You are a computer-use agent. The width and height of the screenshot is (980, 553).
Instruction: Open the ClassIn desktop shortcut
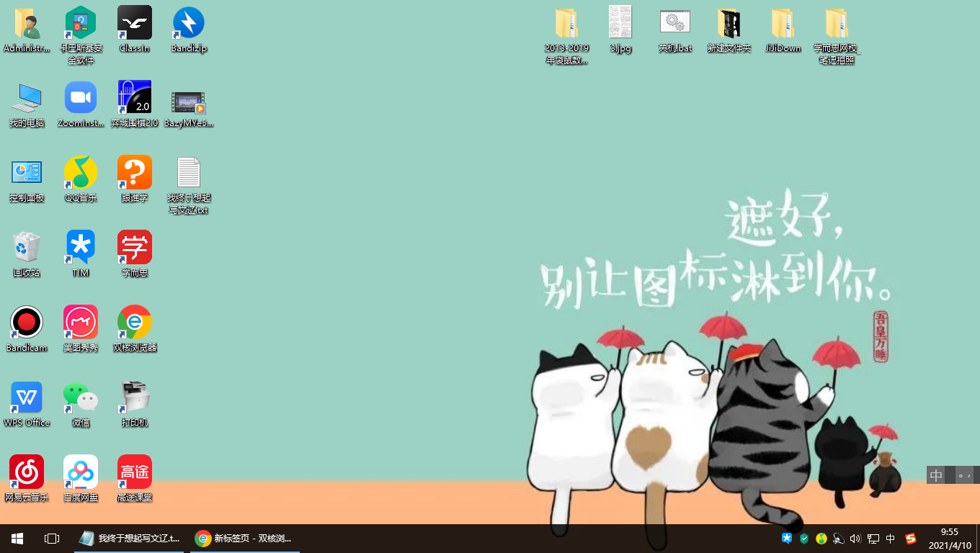pyautogui.click(x=135, y=30)
